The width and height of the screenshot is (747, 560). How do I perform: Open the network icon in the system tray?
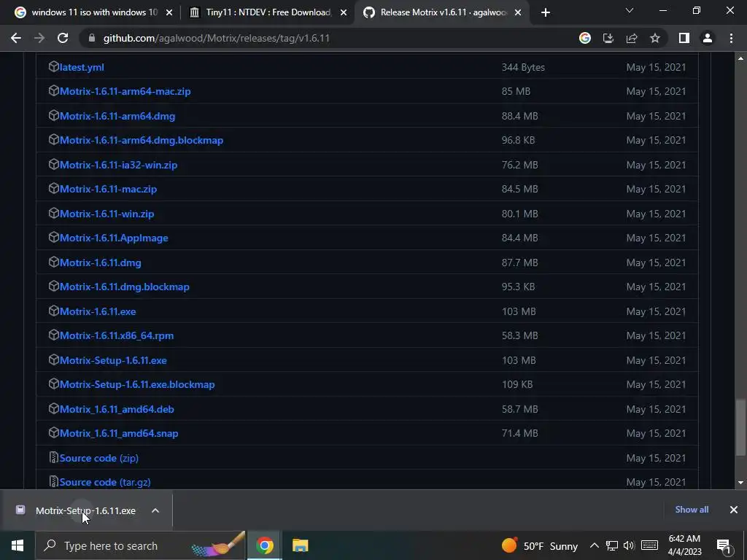click(x=612, y=545)
